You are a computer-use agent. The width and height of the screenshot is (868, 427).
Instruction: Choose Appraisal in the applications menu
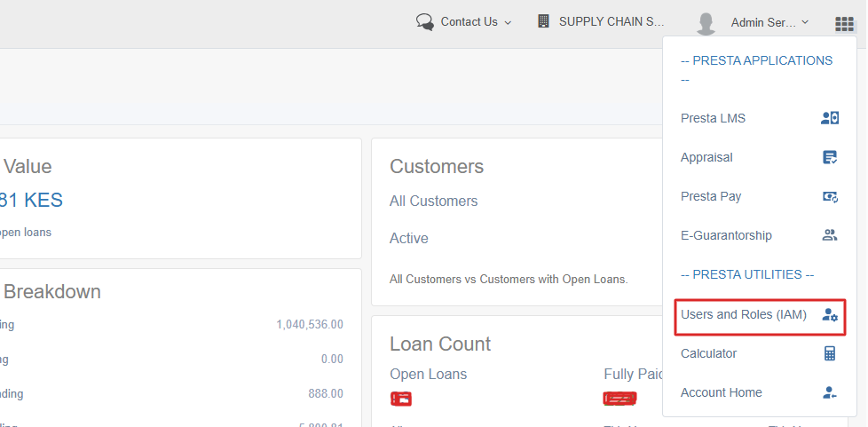(x=706, y=157)
